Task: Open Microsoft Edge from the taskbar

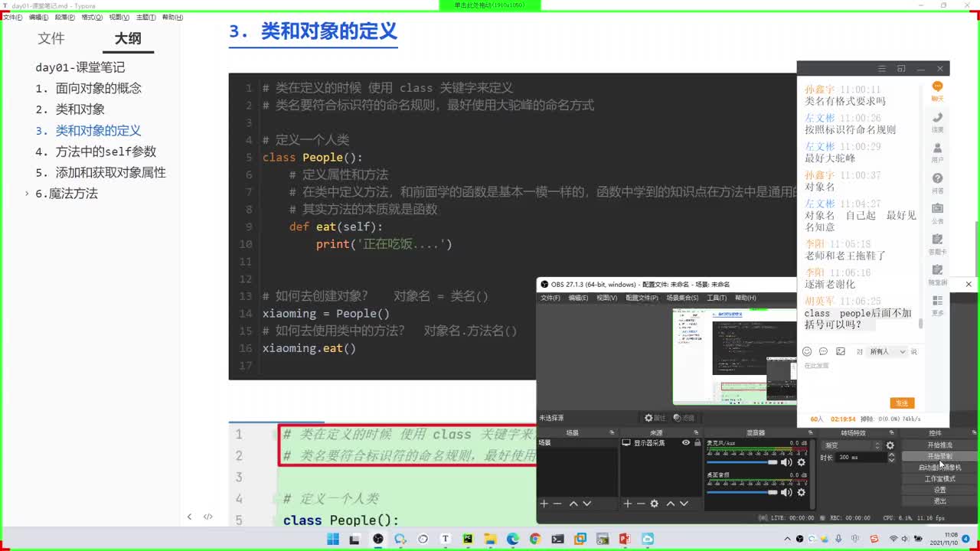Action: pos(513,539)
